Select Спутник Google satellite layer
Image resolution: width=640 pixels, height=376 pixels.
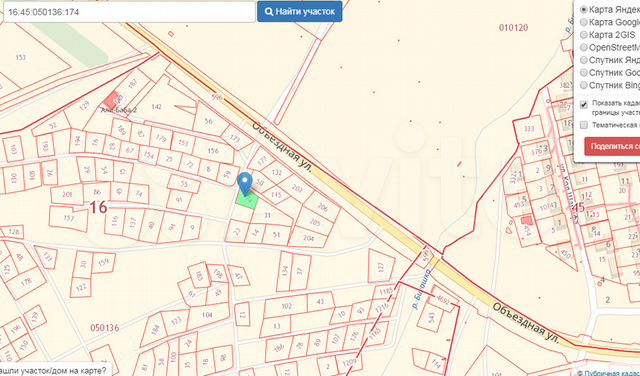pyautogui.click(x=584, y=72)
